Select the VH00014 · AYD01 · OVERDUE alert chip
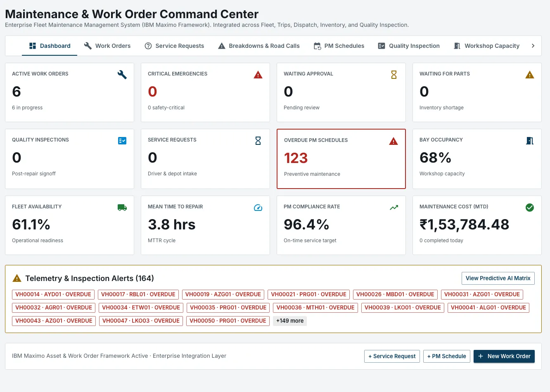This screenshot has height=392, width=550. [x=53, y=294]
